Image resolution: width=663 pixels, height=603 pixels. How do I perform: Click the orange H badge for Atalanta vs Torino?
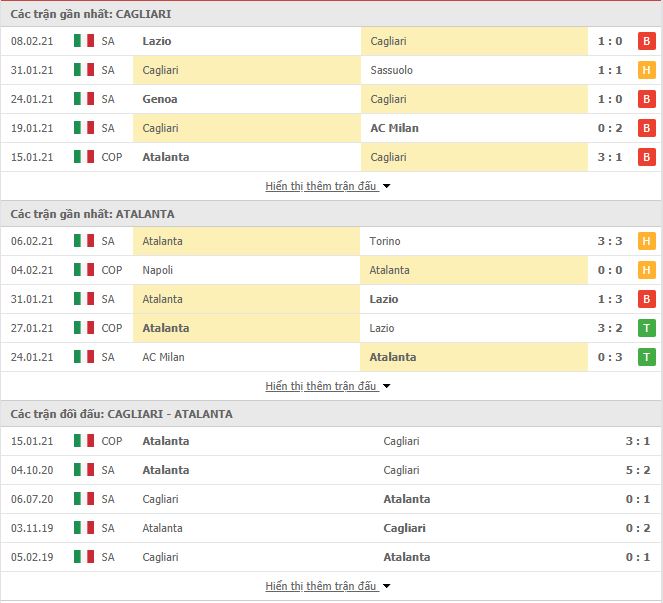(647, 241)
